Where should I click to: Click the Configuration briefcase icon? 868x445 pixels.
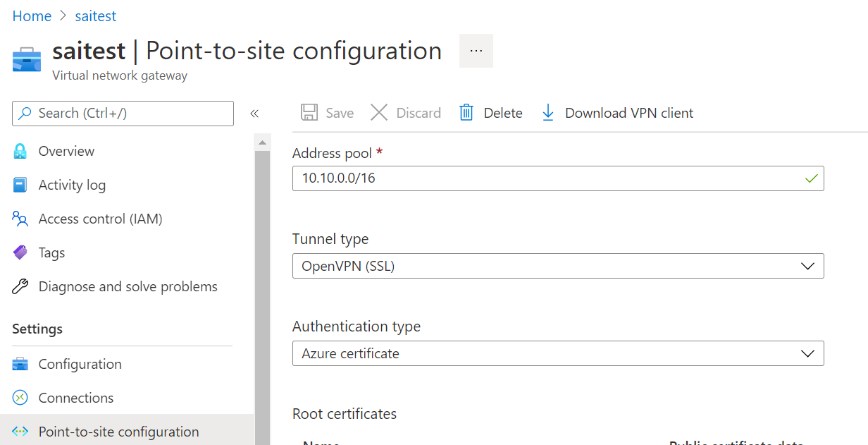pos(20,364)
